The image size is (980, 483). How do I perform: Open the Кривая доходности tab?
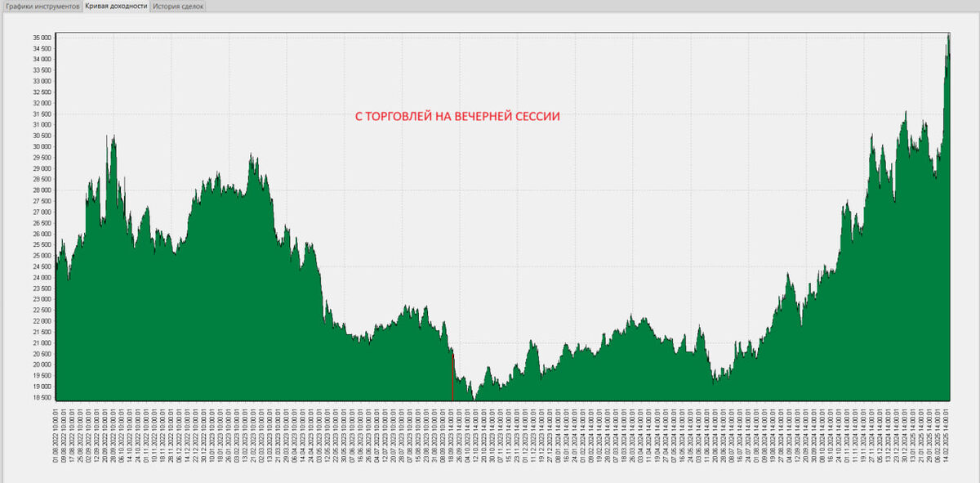click(116, 6)
